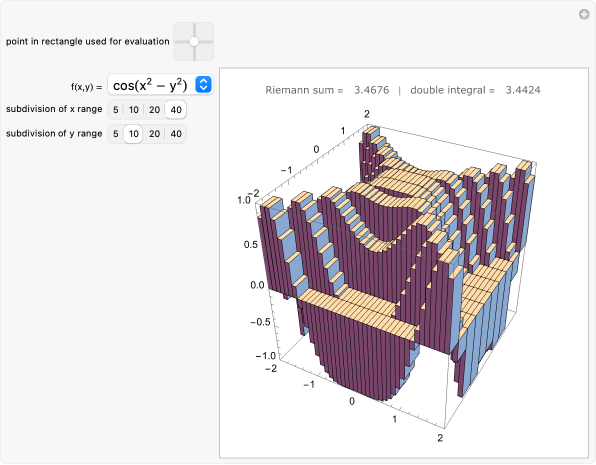Click the 'point in rectangle used for evaluation' label
This screenshot has width=596, height=465.
(x=87, y=41)
